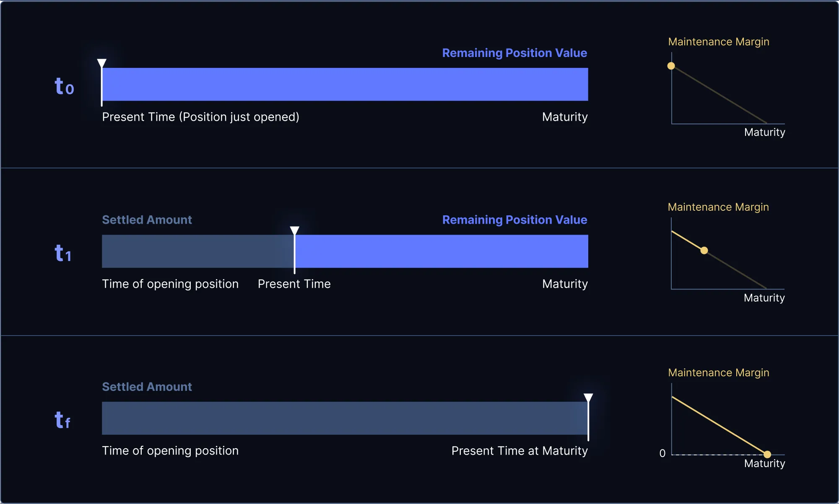
Task: Click the yellow dot on the tf Maintenance Margin chart
Action: pyautogui.click(x=767, y=454)
